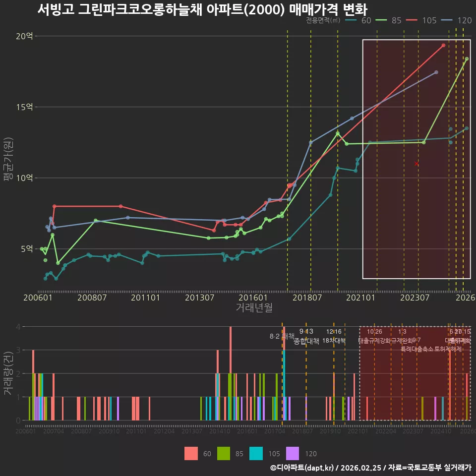This screenshot has width=476, height=476.
Task: Click the purple 120 swatch in bottom legend
Action: 293,453
